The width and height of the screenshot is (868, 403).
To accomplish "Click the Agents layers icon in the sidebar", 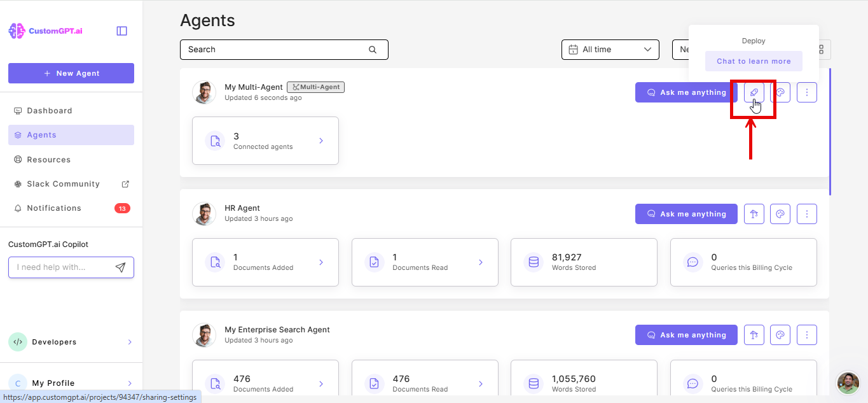I will point(18,135).
